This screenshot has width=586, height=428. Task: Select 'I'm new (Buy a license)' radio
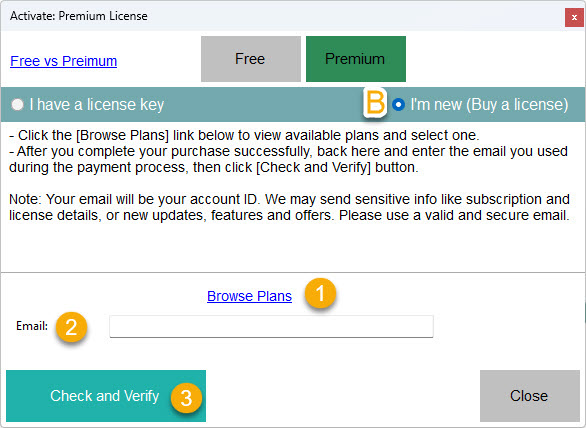[x=398, y=104]
